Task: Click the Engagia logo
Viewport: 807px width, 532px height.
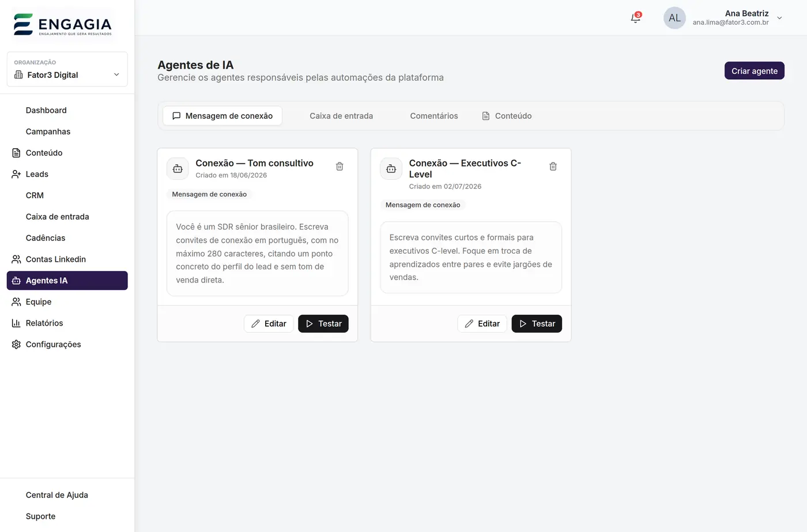Action: point(62,25)
